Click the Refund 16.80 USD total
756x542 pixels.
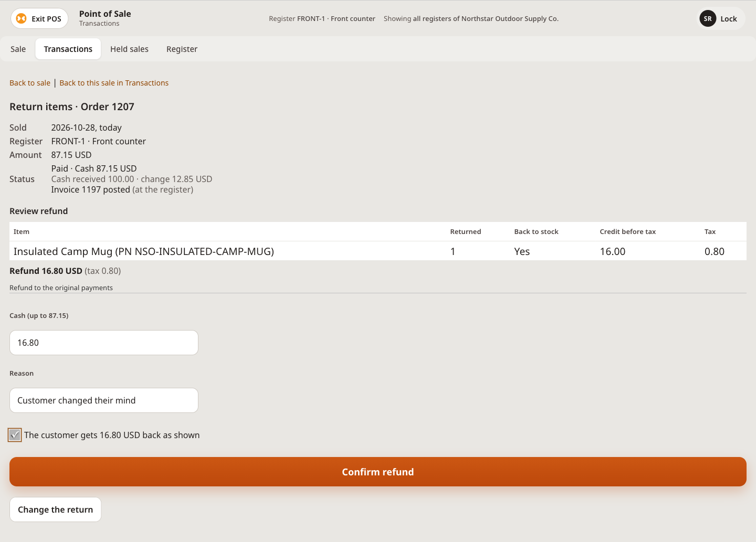46,271
